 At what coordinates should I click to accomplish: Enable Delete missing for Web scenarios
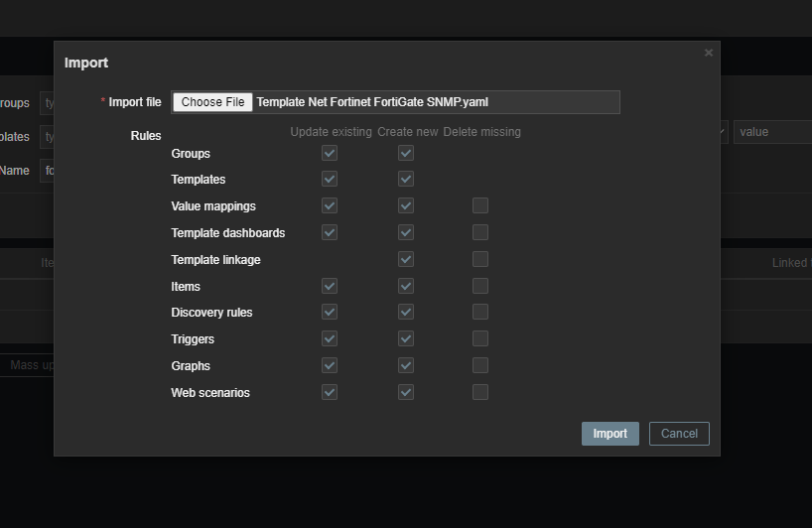480,392
